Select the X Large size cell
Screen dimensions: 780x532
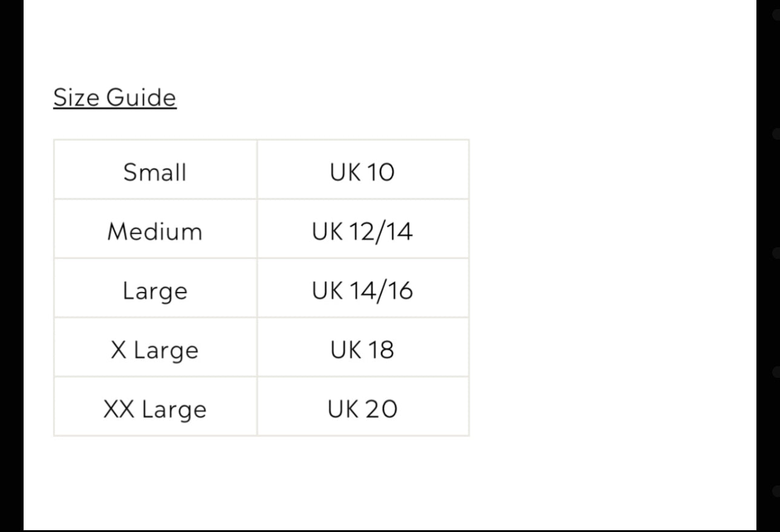[x=155, y=347]
